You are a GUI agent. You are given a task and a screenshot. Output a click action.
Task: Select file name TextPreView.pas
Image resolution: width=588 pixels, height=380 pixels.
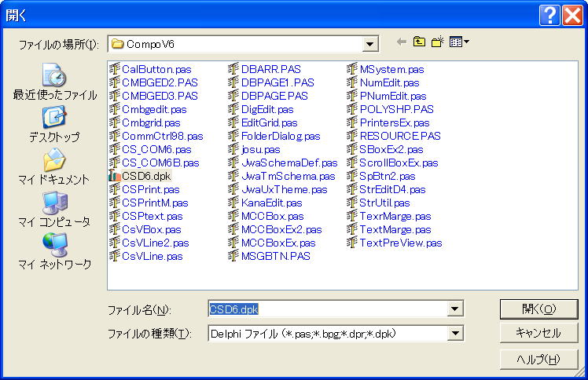(x=401, y=243)
